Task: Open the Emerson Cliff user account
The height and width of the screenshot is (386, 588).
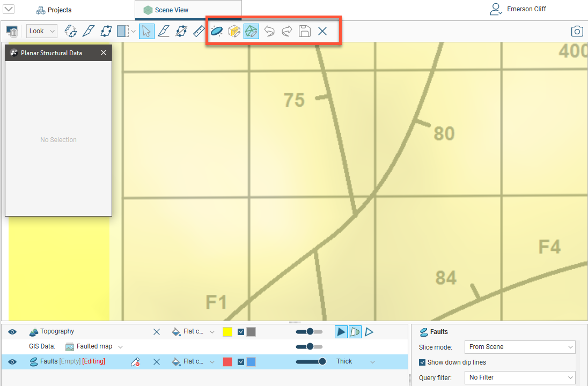Action: coord(518,9)
